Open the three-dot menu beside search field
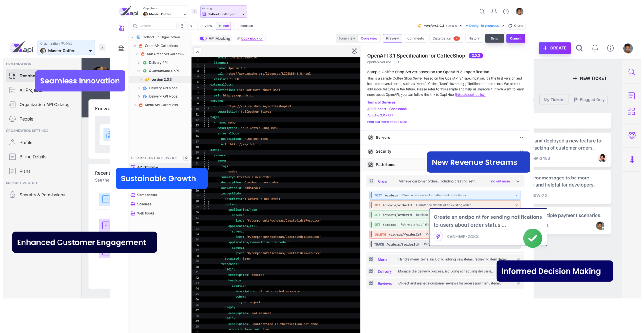 click(x=182, y=26)
